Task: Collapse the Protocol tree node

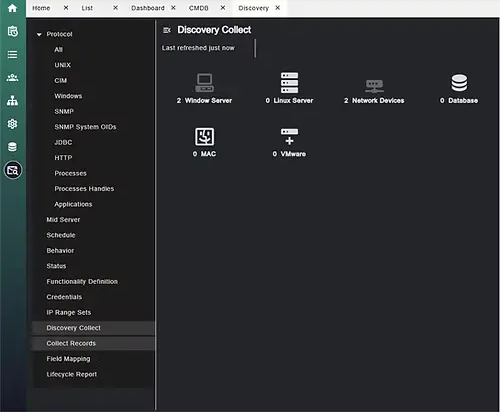Action: click(x=39, y=34)
